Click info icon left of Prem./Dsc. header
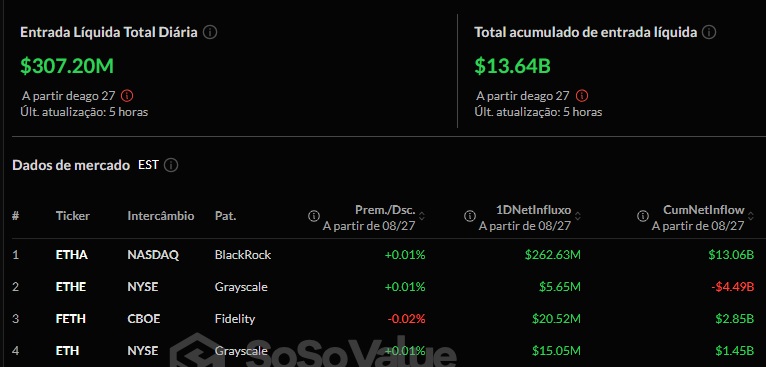The height and width of the screenshot is (367, 766). (314, 216)
